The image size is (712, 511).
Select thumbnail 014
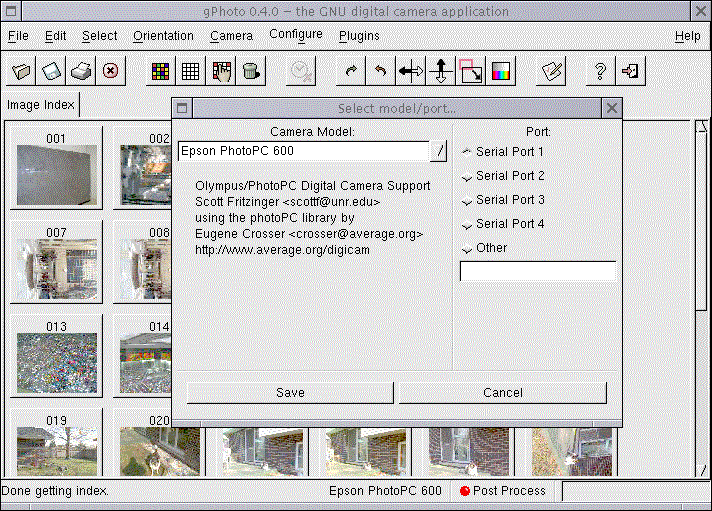click(x=143, y=356)
